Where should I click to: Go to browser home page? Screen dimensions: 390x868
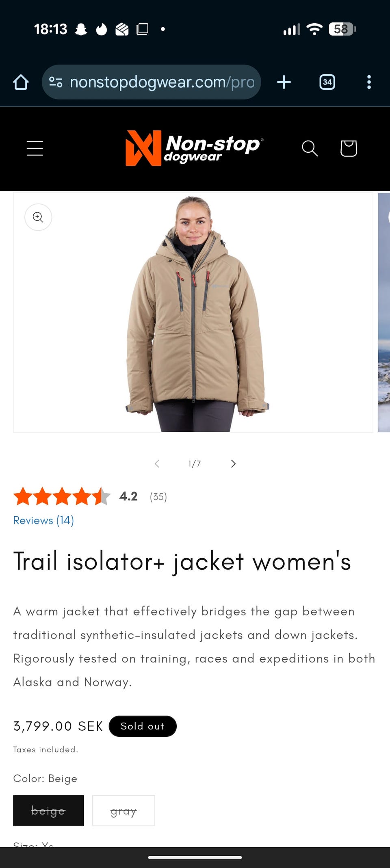21,82
